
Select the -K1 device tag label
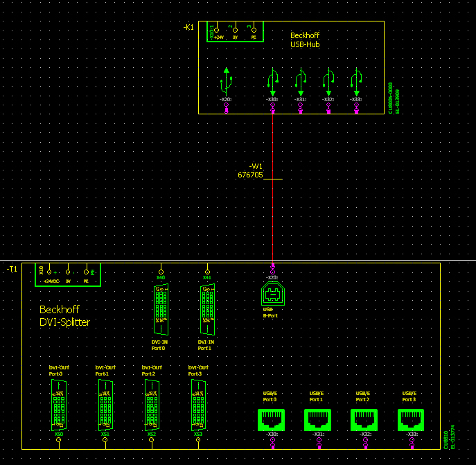pos(188,27)
